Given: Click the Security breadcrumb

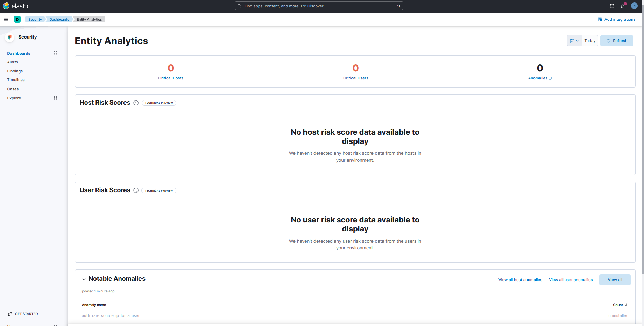Looking at the screenshot, I should click(35, 20).
